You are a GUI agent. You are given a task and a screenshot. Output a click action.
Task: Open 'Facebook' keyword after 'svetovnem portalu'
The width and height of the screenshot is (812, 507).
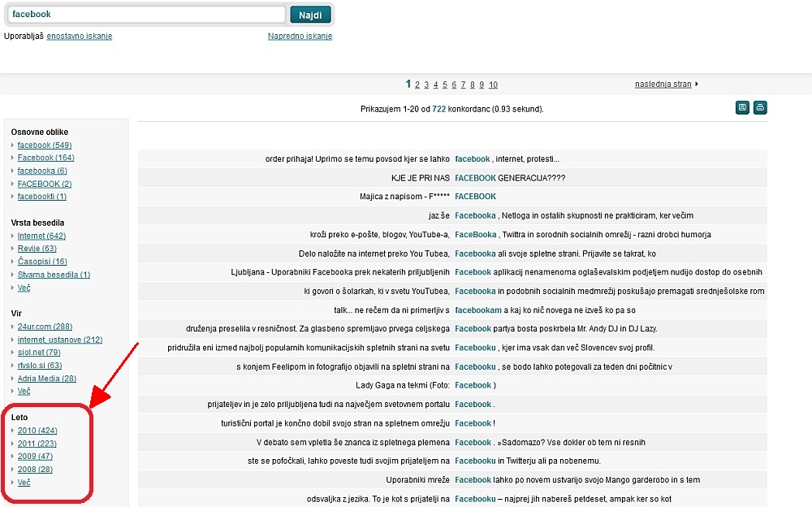click(x=473, y=405)
